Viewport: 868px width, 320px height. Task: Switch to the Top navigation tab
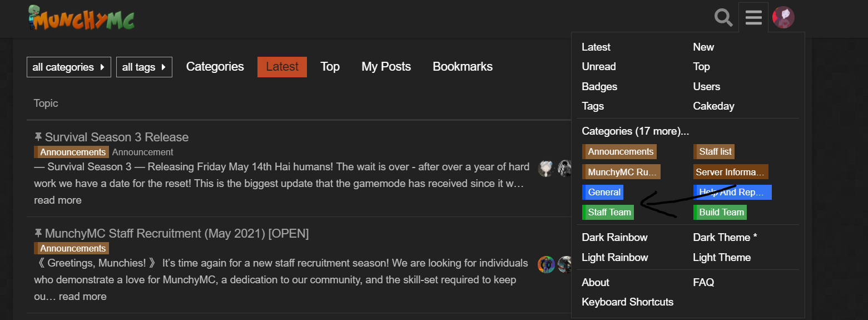pyautogui.click(x=330, y=67)
